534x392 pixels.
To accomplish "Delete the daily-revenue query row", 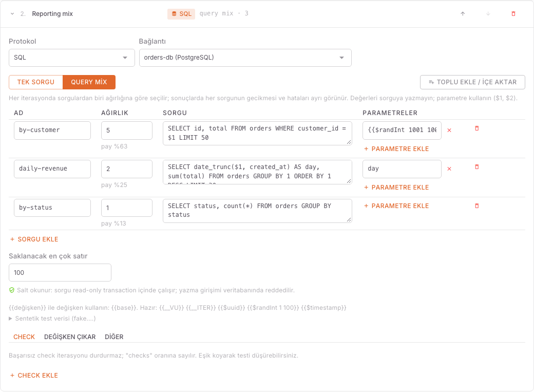I will tap(477, 167).
